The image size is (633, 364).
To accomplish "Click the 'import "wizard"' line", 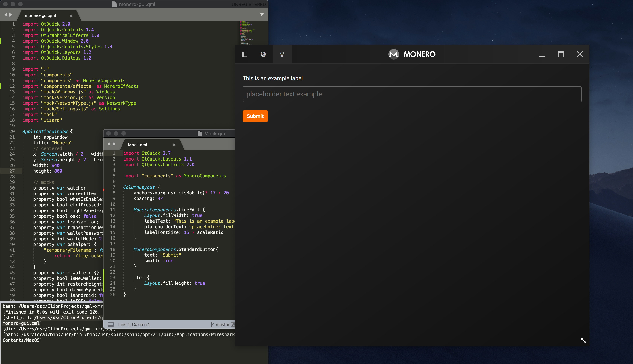I will [42, 120].
